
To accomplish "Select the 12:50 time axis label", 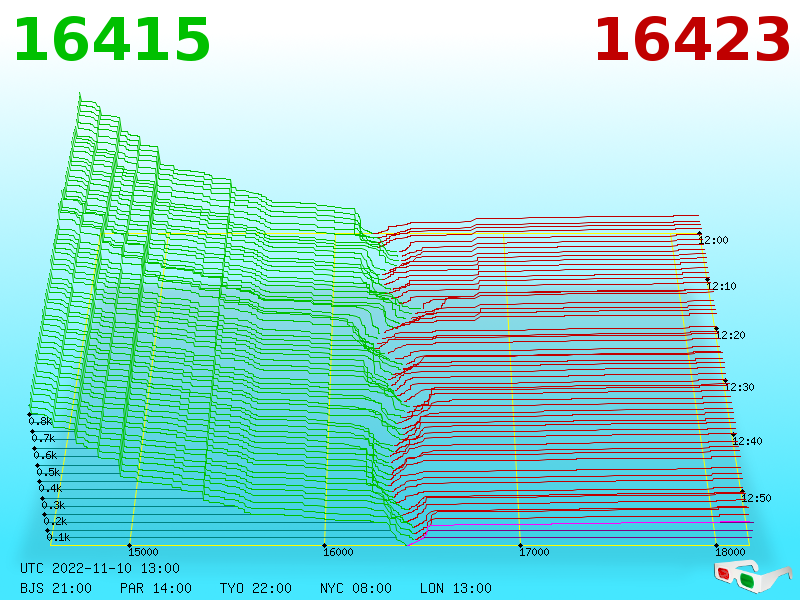I will 756,498.
